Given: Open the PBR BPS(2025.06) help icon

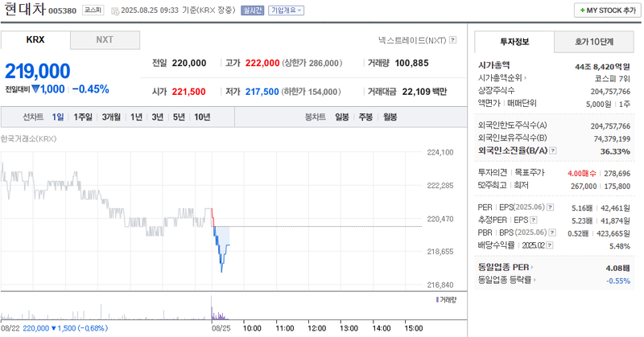Looking at the screenshot, I should coord(552,232).
